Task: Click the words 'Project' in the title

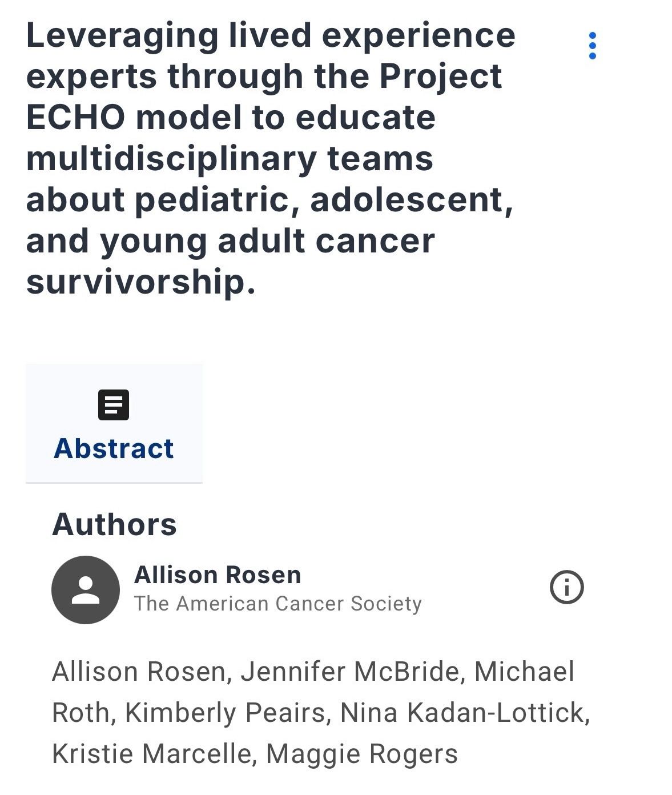Action: point(440,77)
